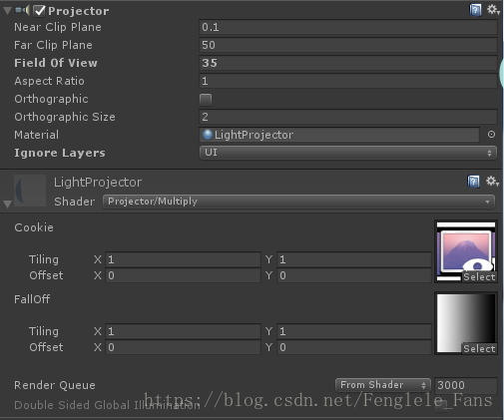Edit the Render Queue 3000 value field
The width and height of the screenshot is (504, 420).
(466, 385)
